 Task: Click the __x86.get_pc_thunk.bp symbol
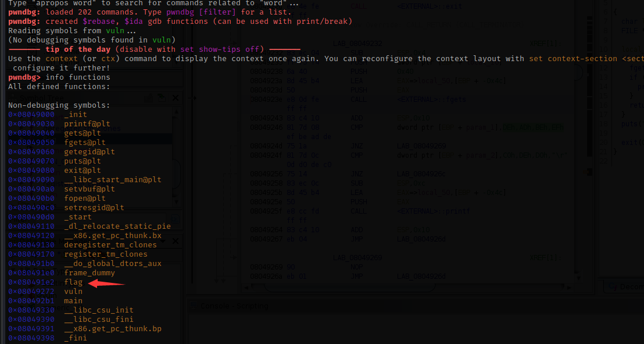113,329
